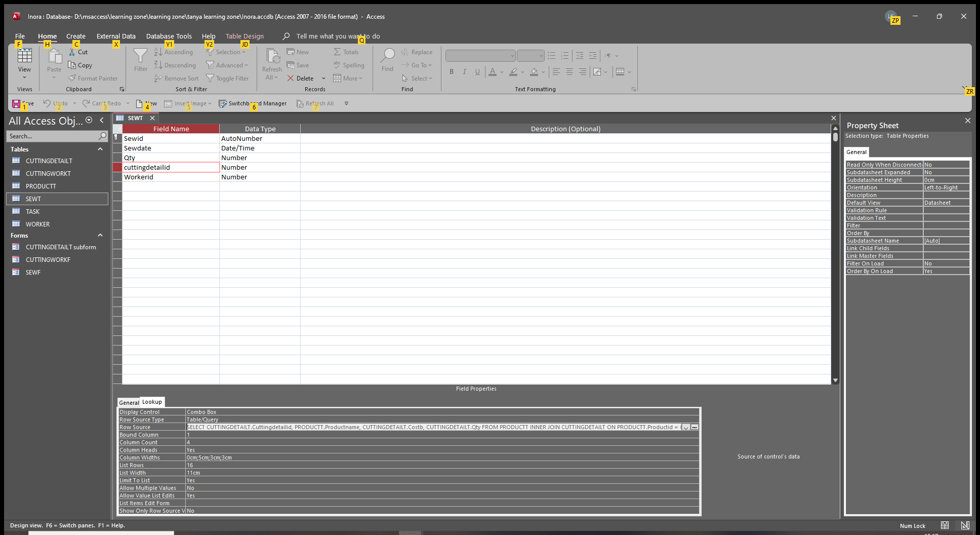Click the Delete button in Records group
980x535 pixels.
(x=301, y=79)
